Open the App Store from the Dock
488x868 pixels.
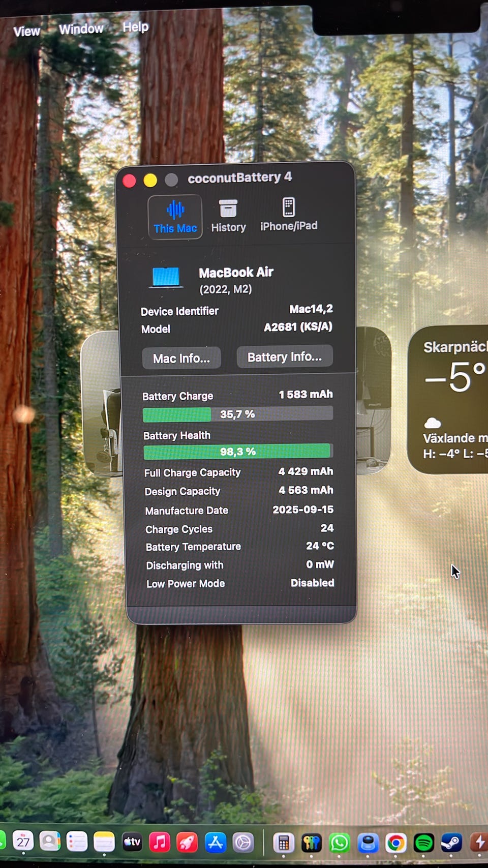point(215,843)
